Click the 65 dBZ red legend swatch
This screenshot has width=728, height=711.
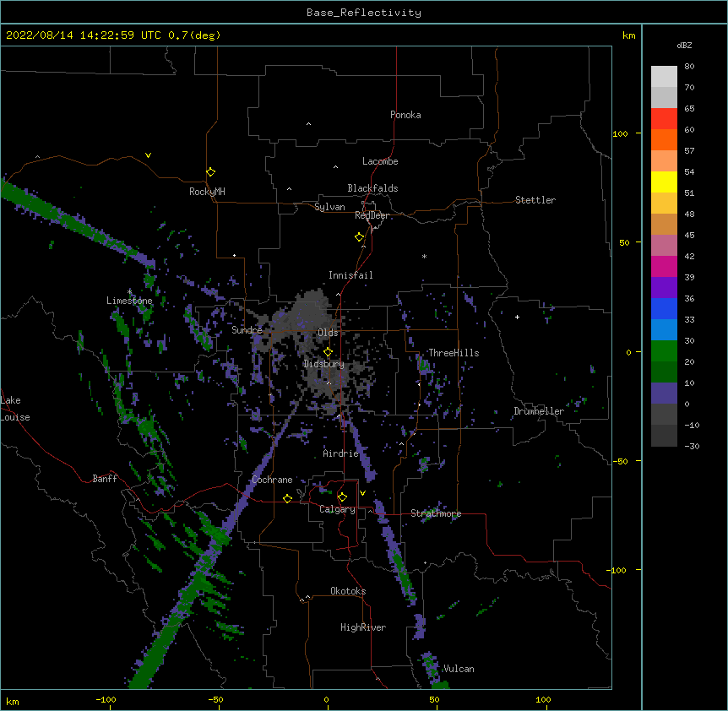coord(664,119)
